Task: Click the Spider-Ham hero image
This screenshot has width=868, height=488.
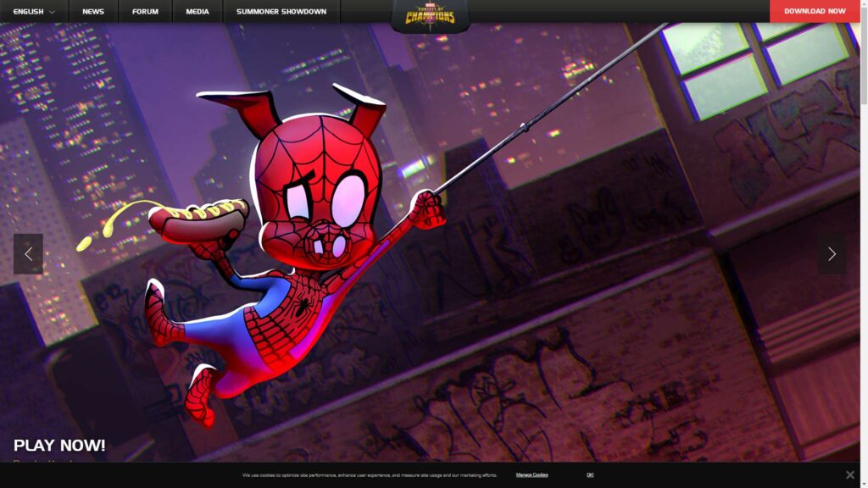Action: click(x=430, y=242)
